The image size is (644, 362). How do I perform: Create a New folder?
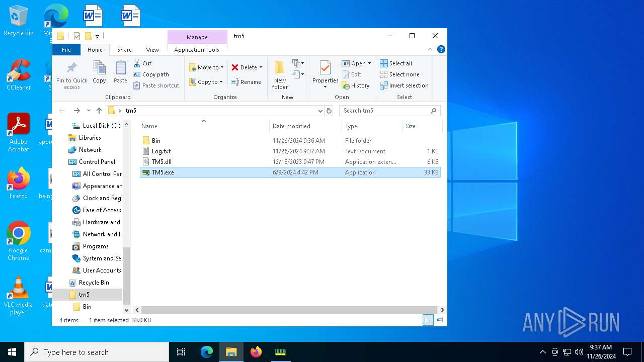pyautogui.click(x=280, y=75)
